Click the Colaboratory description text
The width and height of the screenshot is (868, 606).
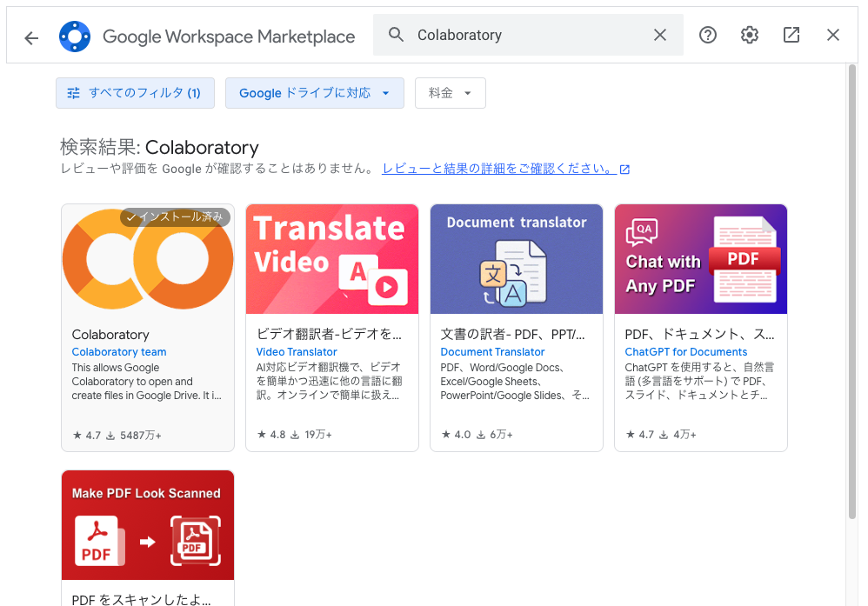point(147,382)
